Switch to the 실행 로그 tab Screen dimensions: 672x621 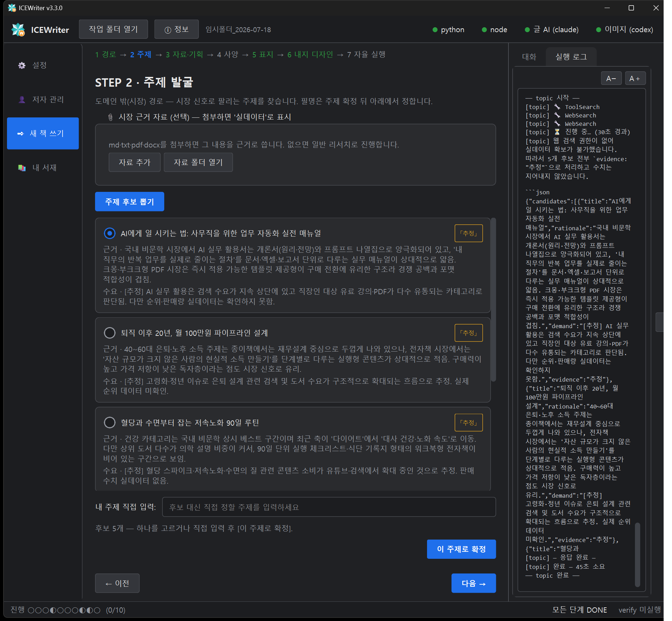(x=571, y=57)
